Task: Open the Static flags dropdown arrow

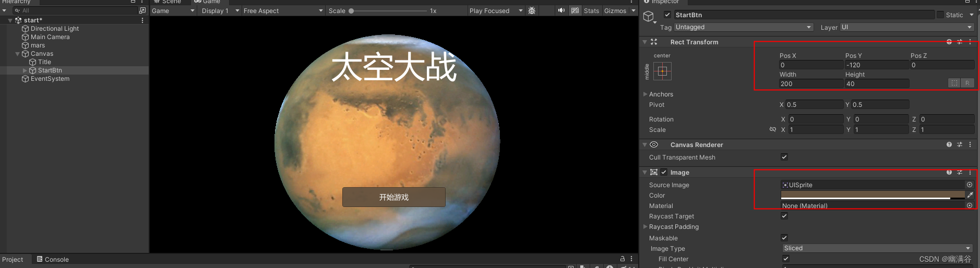Action: tap(972, 15)
